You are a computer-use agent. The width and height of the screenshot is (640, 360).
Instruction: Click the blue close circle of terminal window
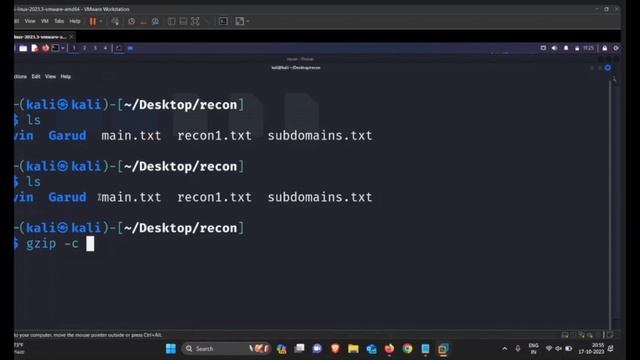608,68
